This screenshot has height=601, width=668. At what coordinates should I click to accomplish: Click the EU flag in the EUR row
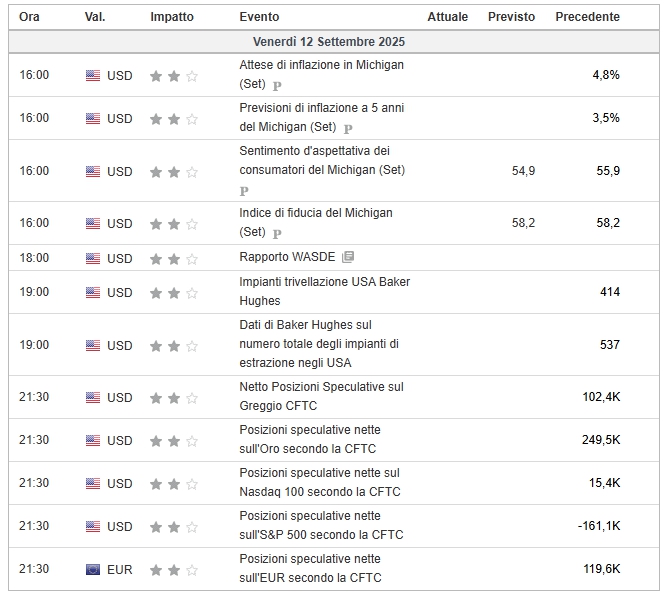[93, 570]
